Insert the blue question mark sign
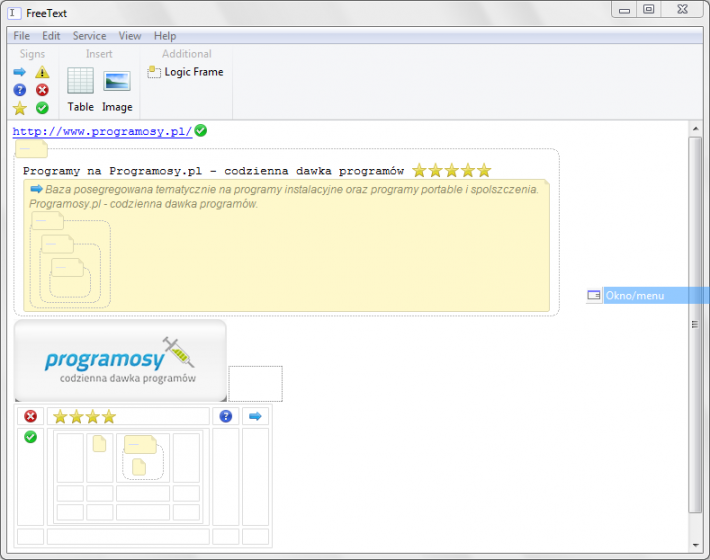710x560 pixels. [x=19, y=90]
